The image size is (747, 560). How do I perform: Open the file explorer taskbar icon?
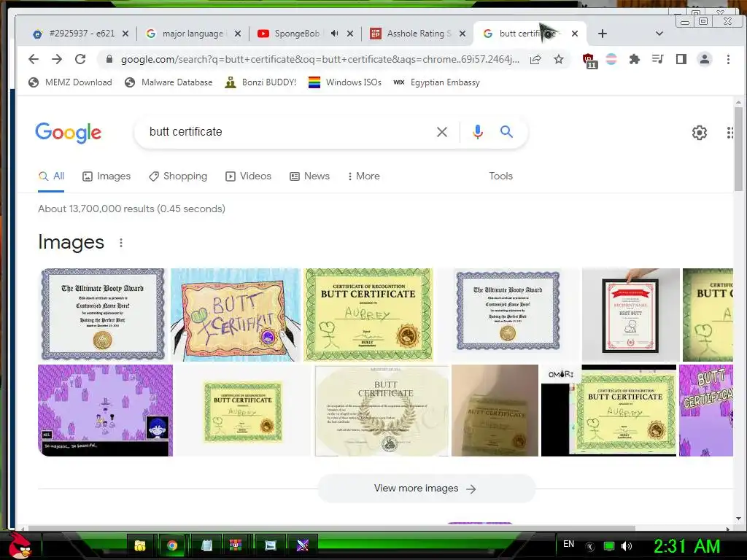coord(139,545)
